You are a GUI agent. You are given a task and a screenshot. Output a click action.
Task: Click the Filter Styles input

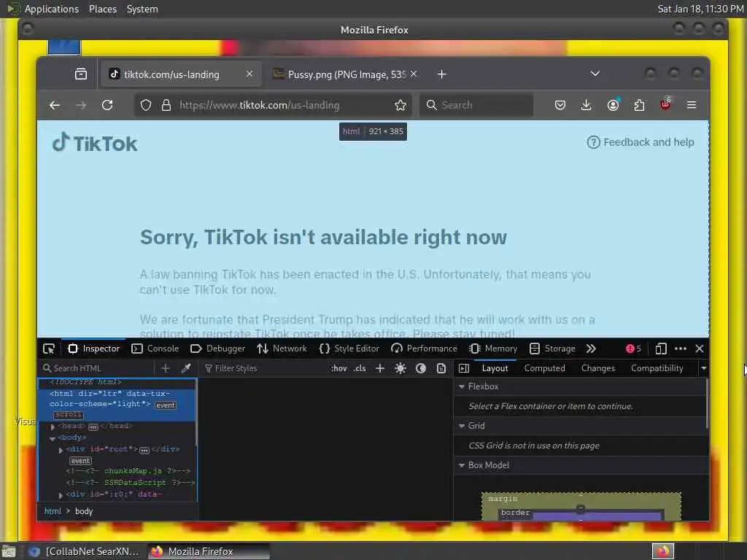[264, 368]
